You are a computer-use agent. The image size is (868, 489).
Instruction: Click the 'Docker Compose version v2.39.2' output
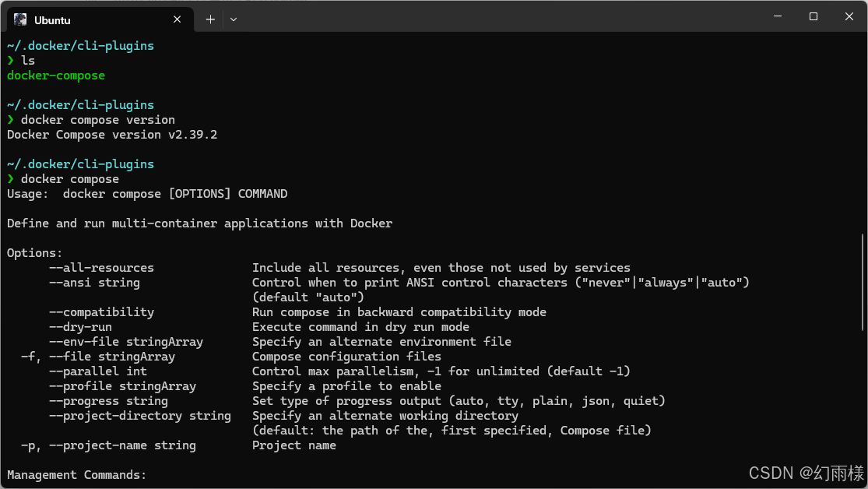click(x=112, y=135)
